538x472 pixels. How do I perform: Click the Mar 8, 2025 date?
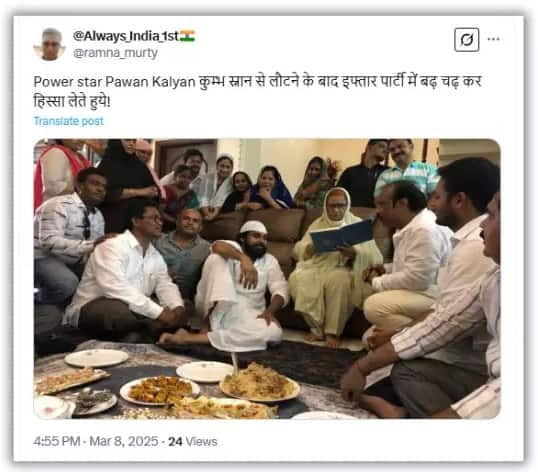tap(124, 441)
